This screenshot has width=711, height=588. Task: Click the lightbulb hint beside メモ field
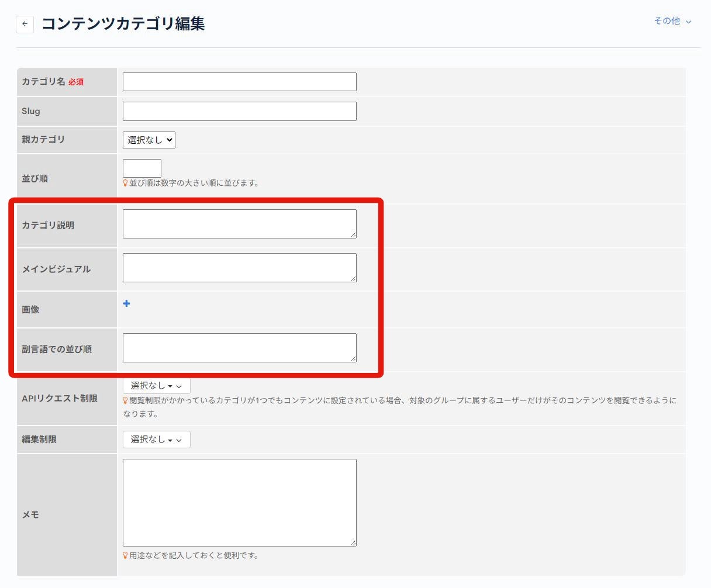pos(125,555)
